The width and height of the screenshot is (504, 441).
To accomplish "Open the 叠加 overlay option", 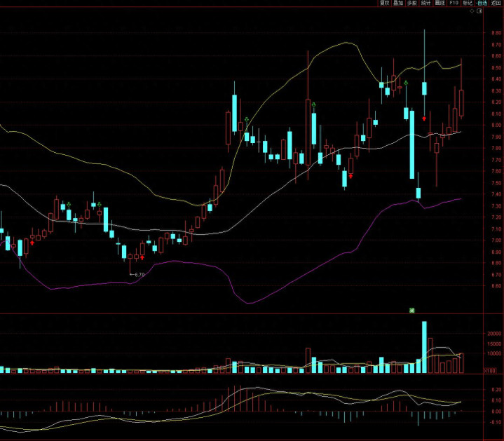I will pyautogui.click(x=398, y=3).
